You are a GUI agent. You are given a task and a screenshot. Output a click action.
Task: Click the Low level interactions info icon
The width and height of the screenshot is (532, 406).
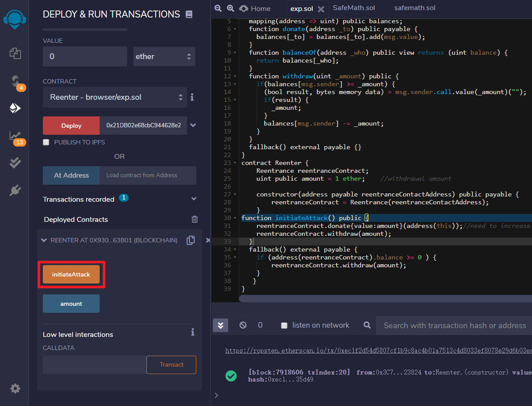point(192,332)
